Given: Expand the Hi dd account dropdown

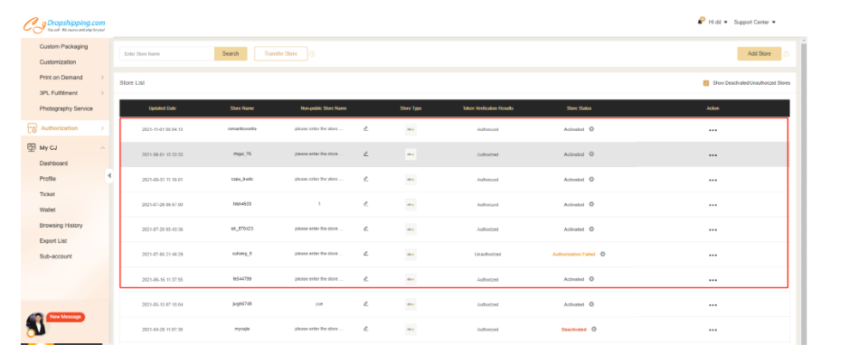Looking at the screenshot, I should (718, 22).
